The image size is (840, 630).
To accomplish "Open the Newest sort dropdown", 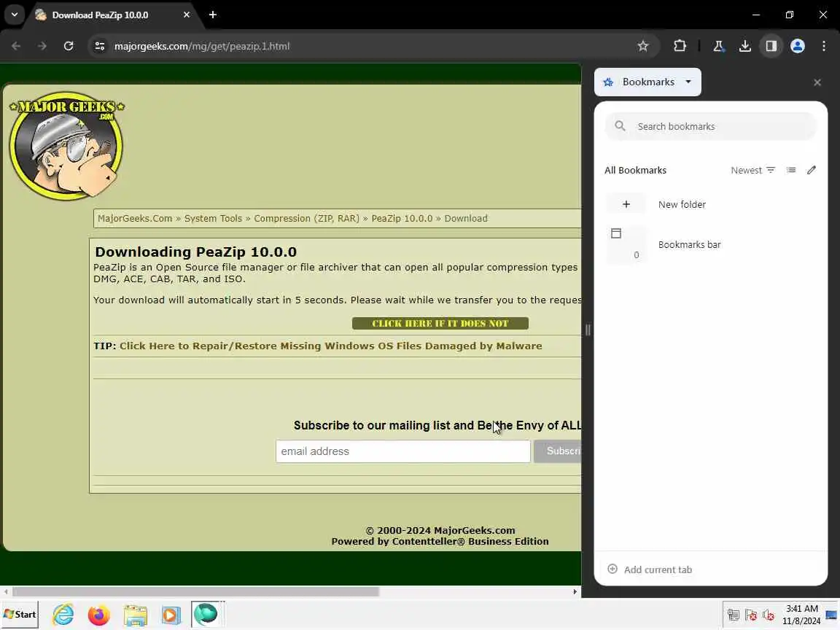I will [x=752, y=171].
